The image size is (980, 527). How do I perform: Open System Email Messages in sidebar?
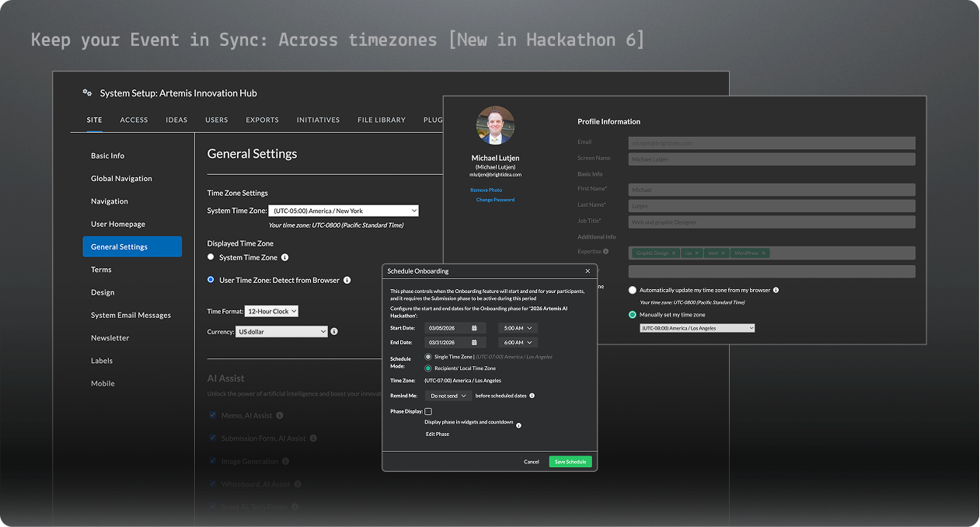[131, 315]
